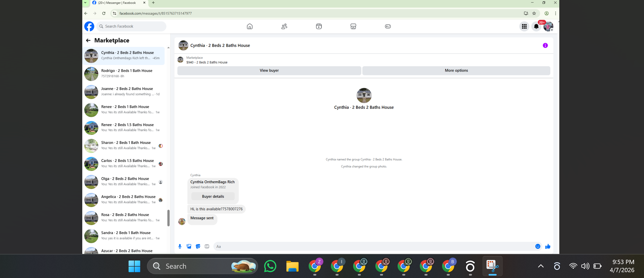Open WhatsApp from the taskbar
The height and width of the screenshot is (278, 644).
(270, 266)
